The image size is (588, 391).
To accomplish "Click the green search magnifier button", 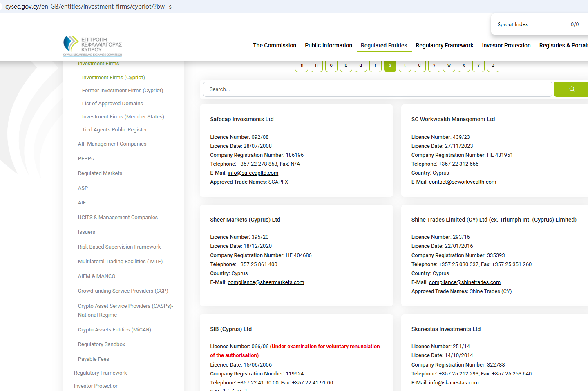I will tap(571, 89).
